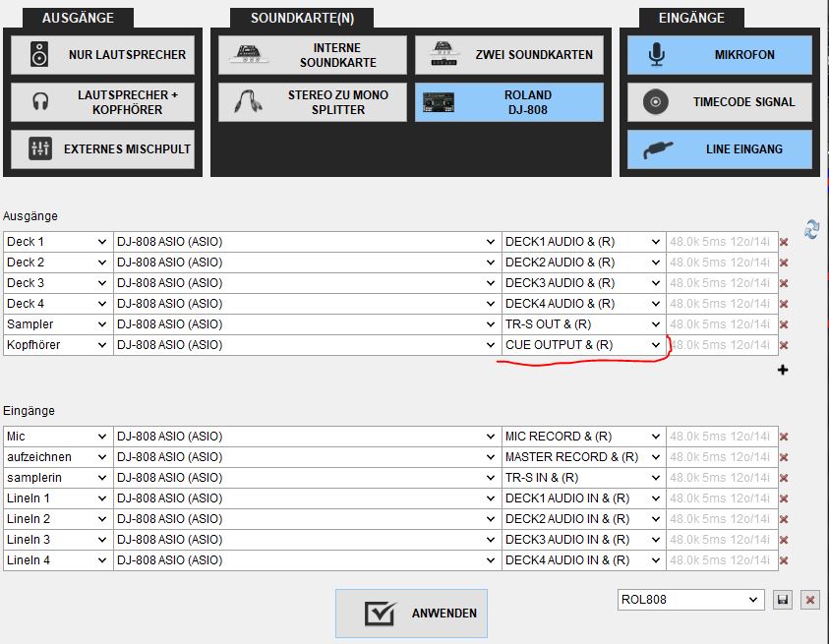Choose Zwei Soundkarten option
The height and width of the screenshot is (644, 829).
click(x=509, y=55)
